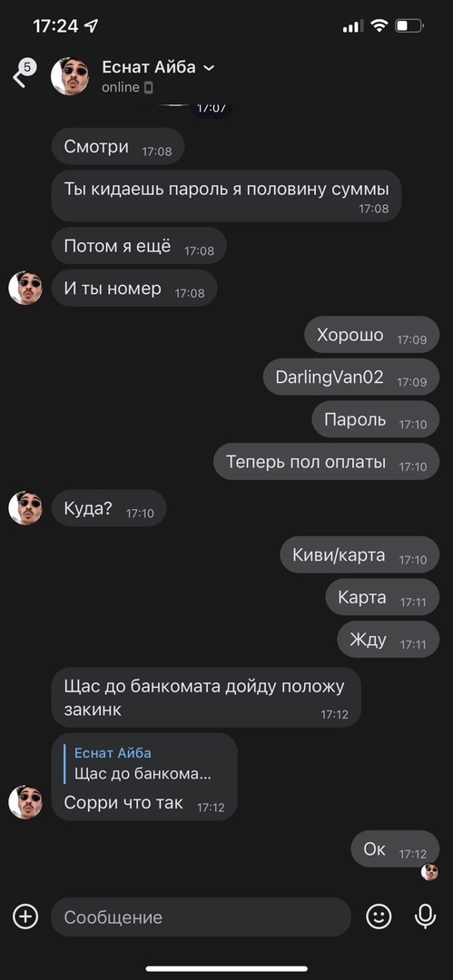Tap the plus attachment icon

(25, 916)
